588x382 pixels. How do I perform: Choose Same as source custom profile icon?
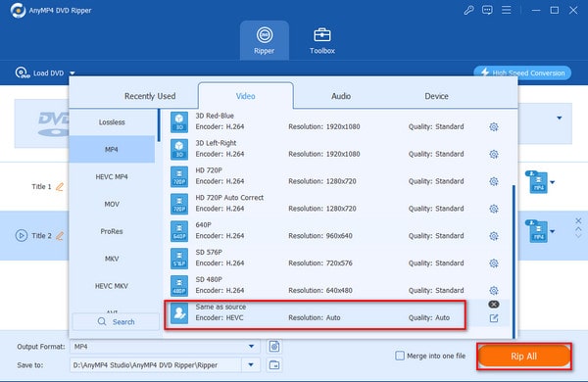point(179,313)
